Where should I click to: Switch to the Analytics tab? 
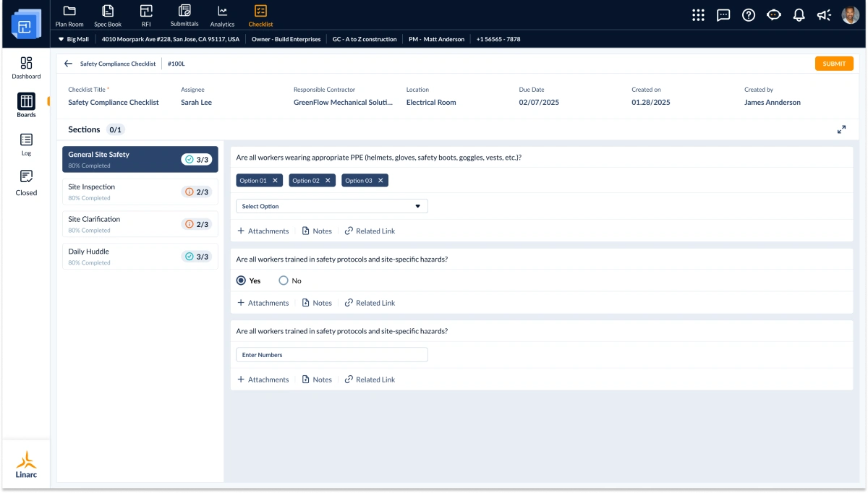coord(222,15)
